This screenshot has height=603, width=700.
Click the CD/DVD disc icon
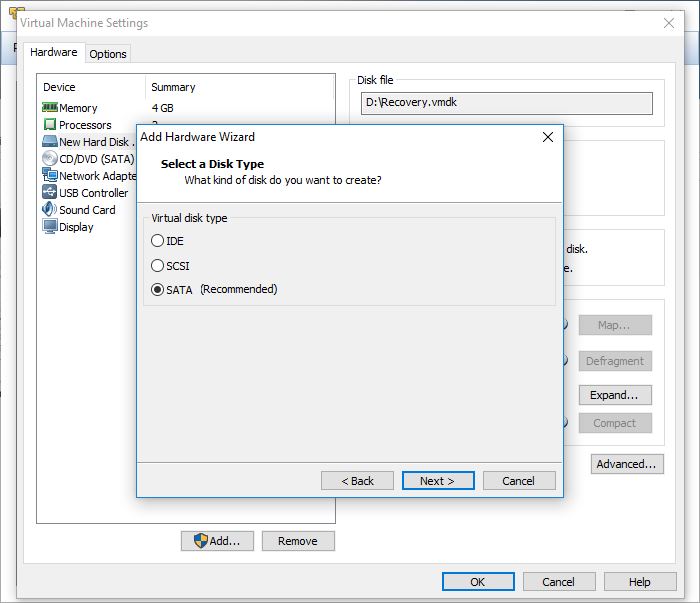click(50, 158)
